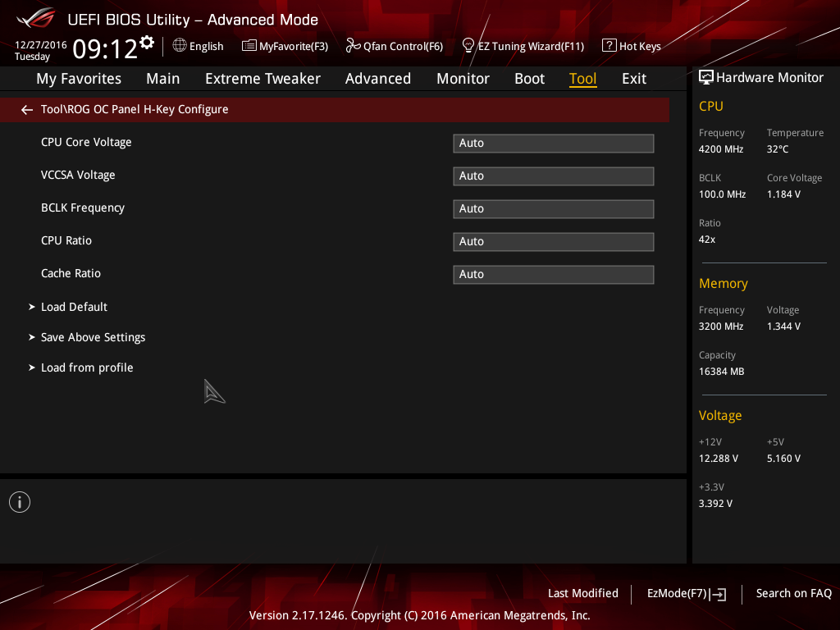Click the 09:12 clock time

105,48
